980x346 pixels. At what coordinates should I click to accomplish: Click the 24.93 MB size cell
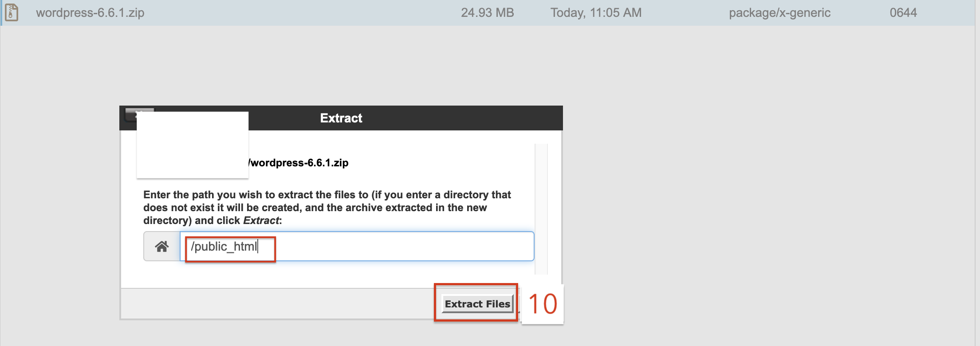tap(487, 12)
